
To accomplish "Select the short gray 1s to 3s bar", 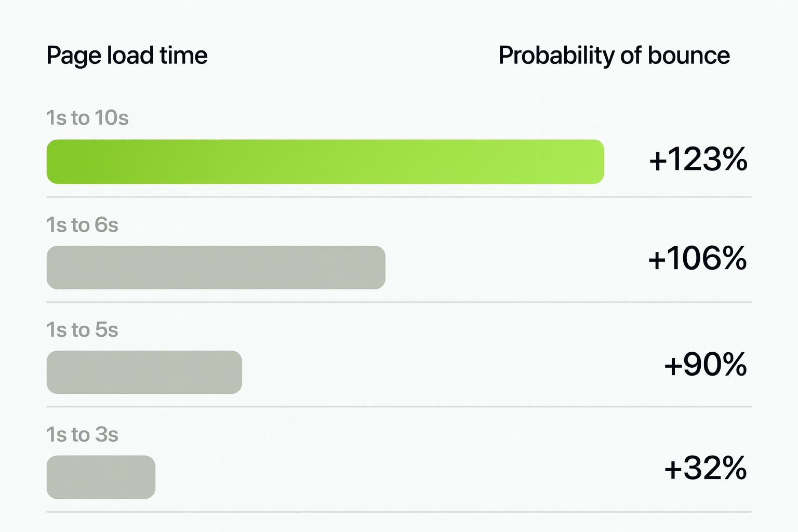I will [101, 477].
